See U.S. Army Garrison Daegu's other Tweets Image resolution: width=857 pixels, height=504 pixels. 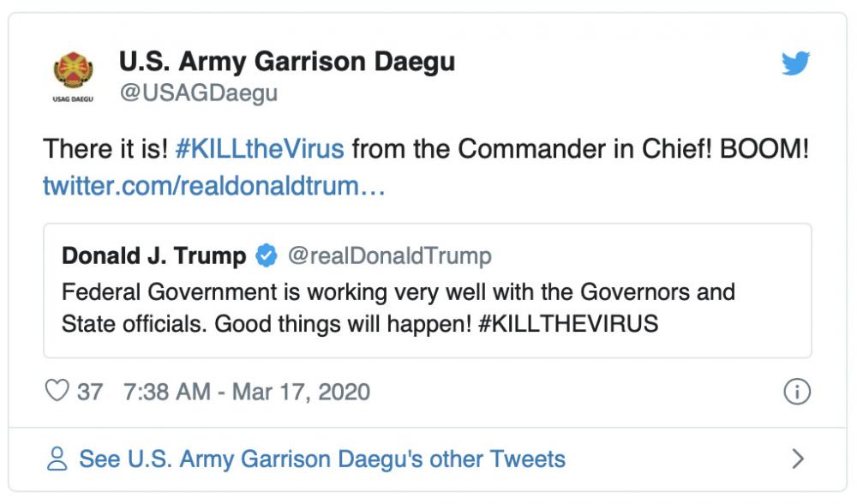322,459
